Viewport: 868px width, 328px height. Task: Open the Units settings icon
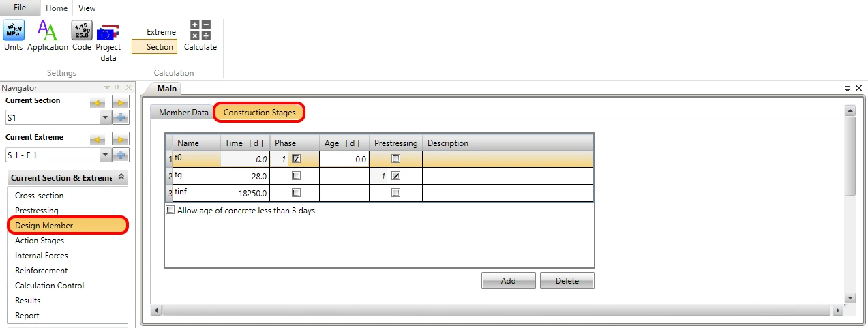pos(13,36)
